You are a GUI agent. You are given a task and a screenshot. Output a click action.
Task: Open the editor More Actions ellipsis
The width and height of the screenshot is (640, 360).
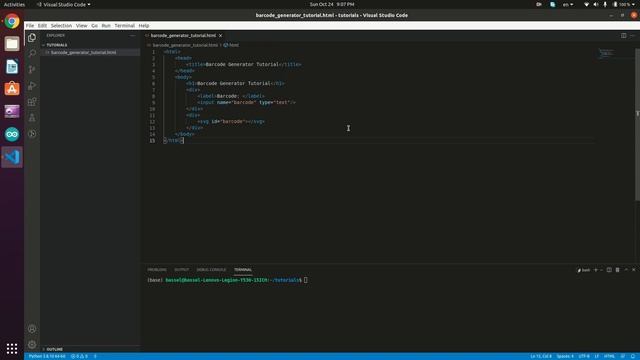(632, 36)
